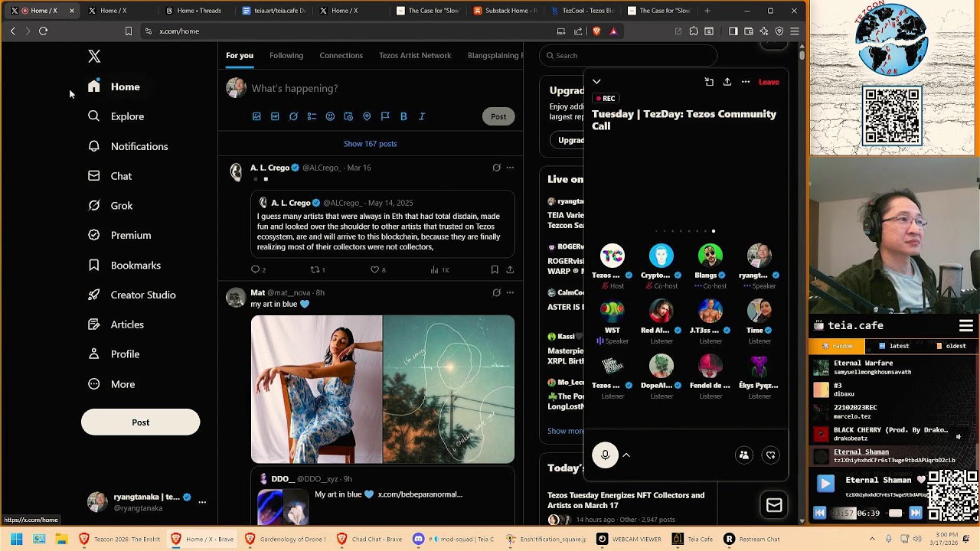The width and height of the screenshot is (980, 551).
Task: Toggle Brave VPN shield button
Action: tap(779, 31)
